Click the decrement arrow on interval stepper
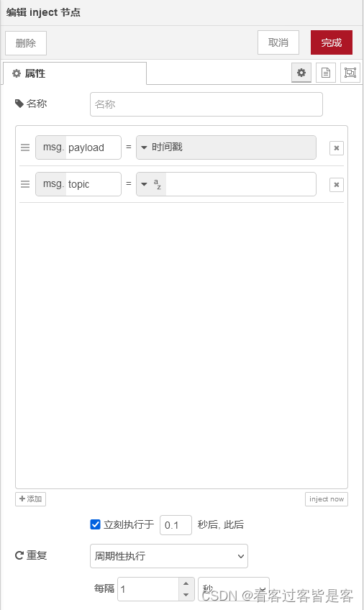 pos(186,594)
